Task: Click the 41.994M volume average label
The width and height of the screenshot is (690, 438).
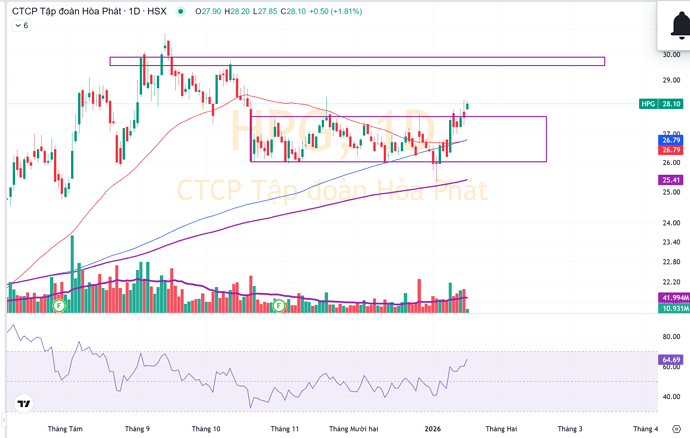Action: (674, 298)
